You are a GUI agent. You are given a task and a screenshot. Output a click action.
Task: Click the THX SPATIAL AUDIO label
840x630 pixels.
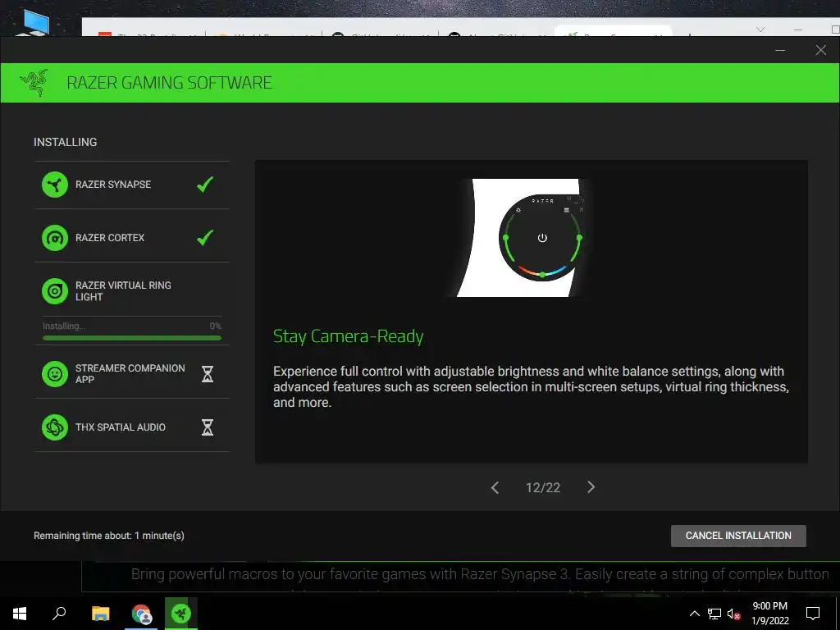120,427
